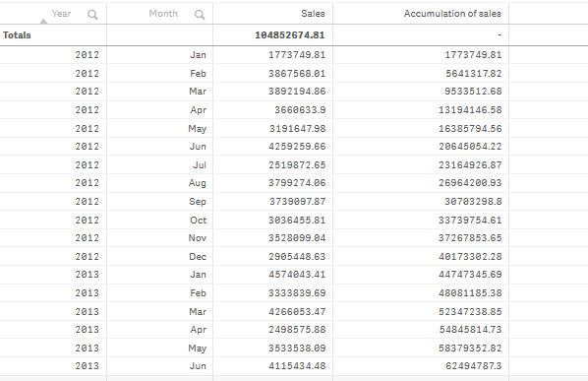The width and height of the screenshot is (588, 381).
Task: Select sales cell 3892194.86
Action: (x=297, y=92)
